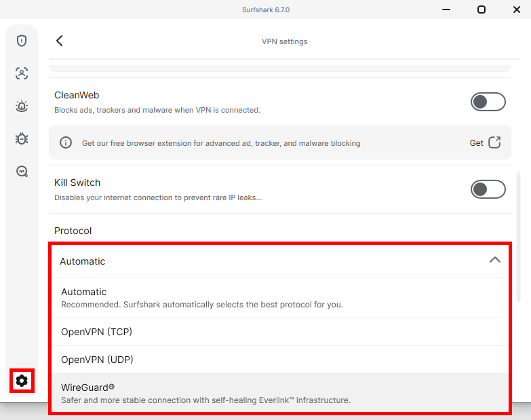Open the Alternative ID person icon

[22, 73]
